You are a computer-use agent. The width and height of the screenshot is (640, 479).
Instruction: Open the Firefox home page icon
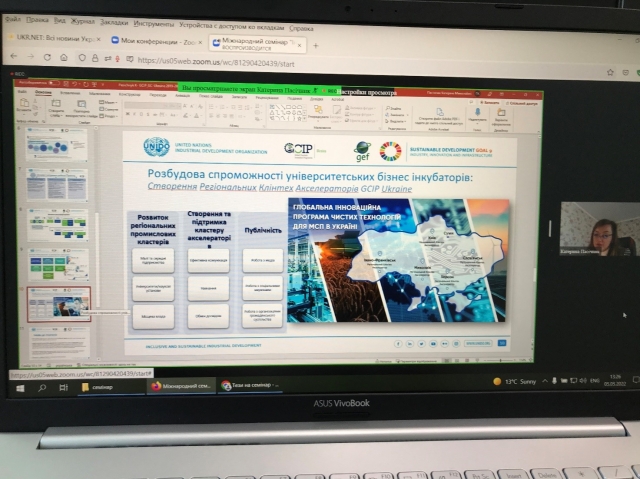[64, 58]
